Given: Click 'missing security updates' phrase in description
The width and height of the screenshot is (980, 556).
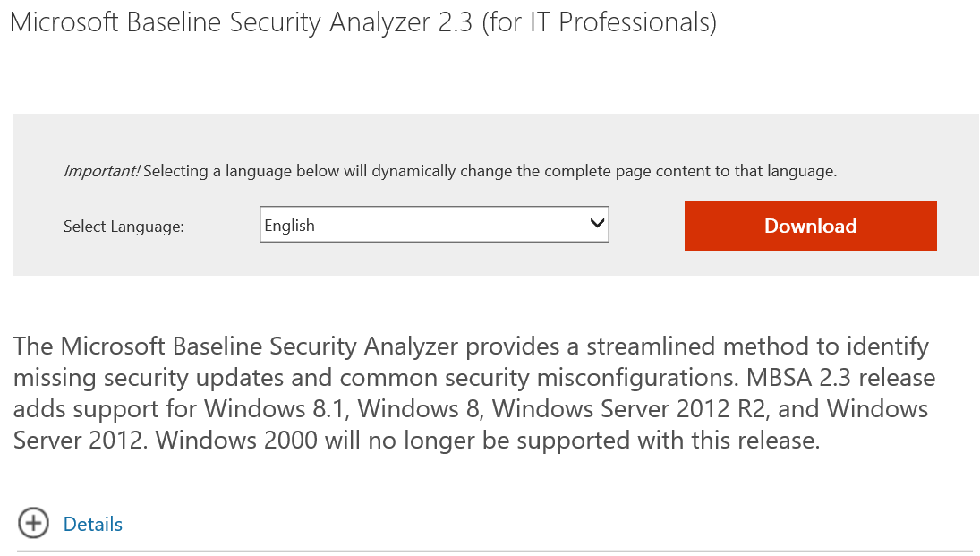Looking at the screenshot, I should pos(173,379).
